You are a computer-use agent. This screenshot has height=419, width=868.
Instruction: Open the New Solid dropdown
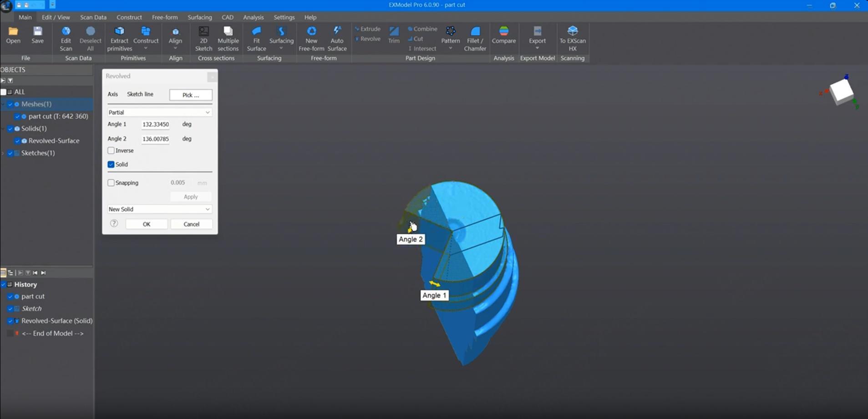click(x=159, y=209)
